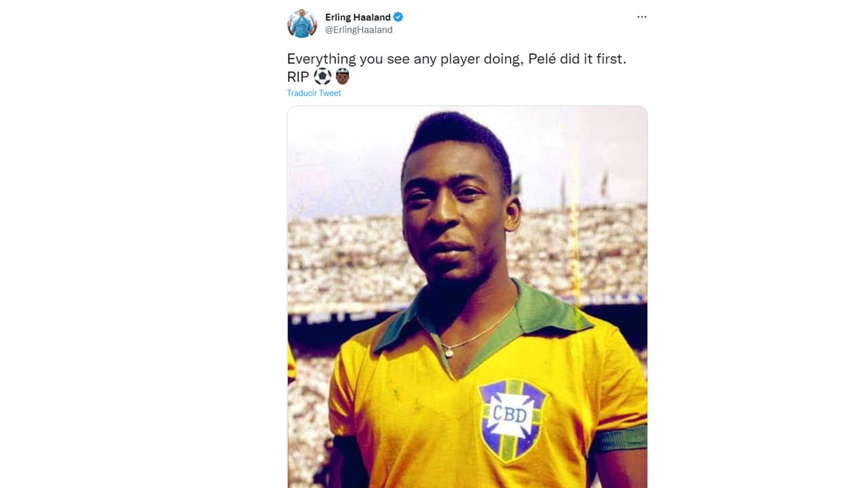
Task: Click the @ErlingHaaland handle
Action: click(359, 30)
